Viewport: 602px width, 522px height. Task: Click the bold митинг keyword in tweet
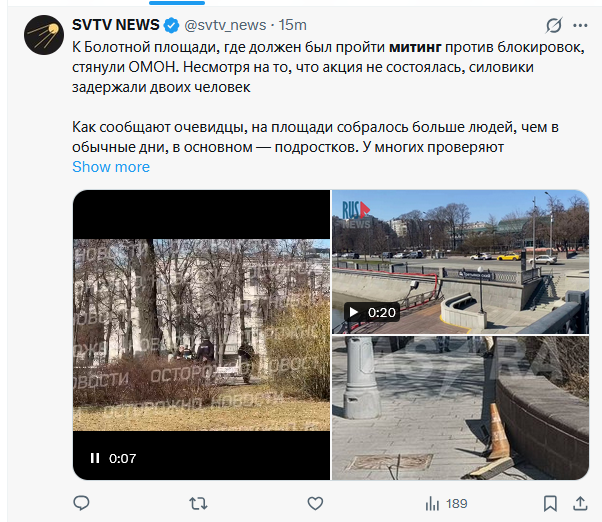415,47
